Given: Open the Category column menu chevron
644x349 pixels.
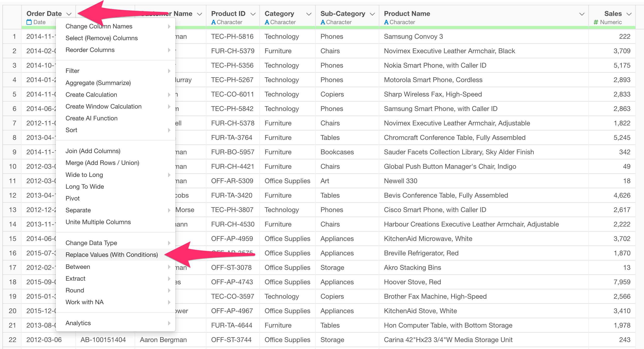Looking at the screenshot, I should pos(309,14).
